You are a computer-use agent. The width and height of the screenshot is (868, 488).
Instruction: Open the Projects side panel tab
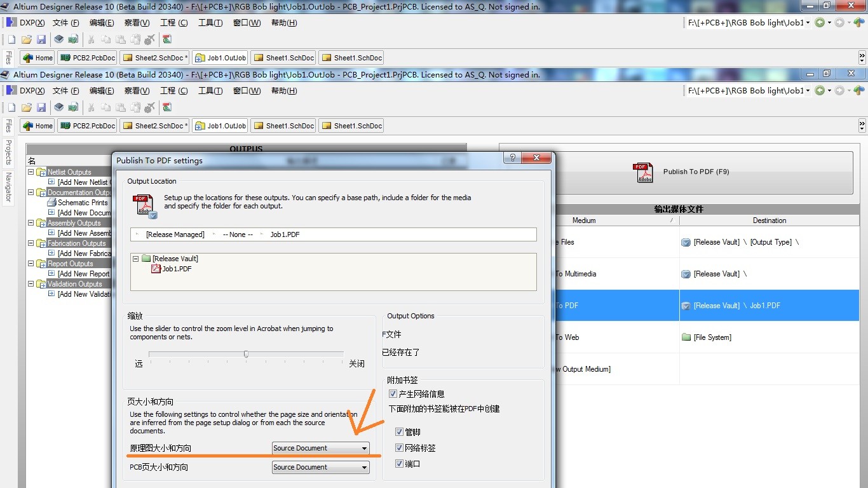[8, 152]
